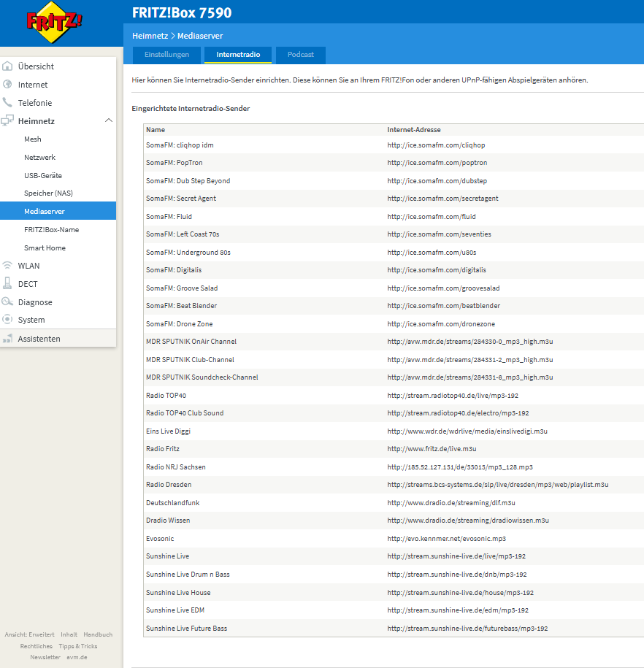Click the FRITZ! logo
The image size is (644, 668).
[54, 22]
